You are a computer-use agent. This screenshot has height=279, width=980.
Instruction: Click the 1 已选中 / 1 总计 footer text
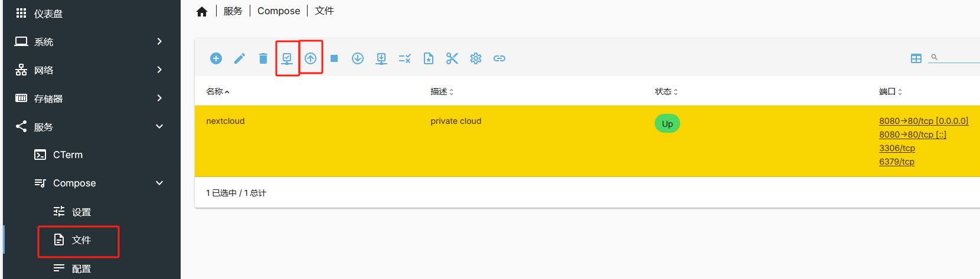point(236,193)
